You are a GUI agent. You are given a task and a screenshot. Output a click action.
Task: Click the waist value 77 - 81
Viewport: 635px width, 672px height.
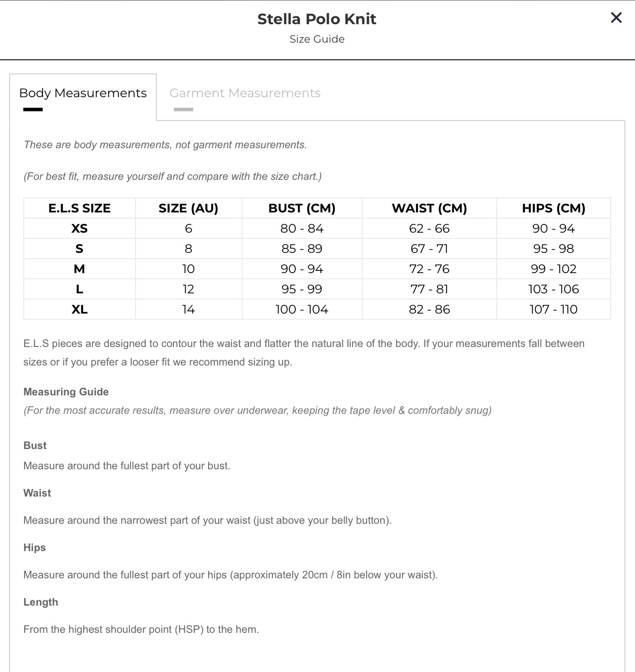tap(429, 289)
